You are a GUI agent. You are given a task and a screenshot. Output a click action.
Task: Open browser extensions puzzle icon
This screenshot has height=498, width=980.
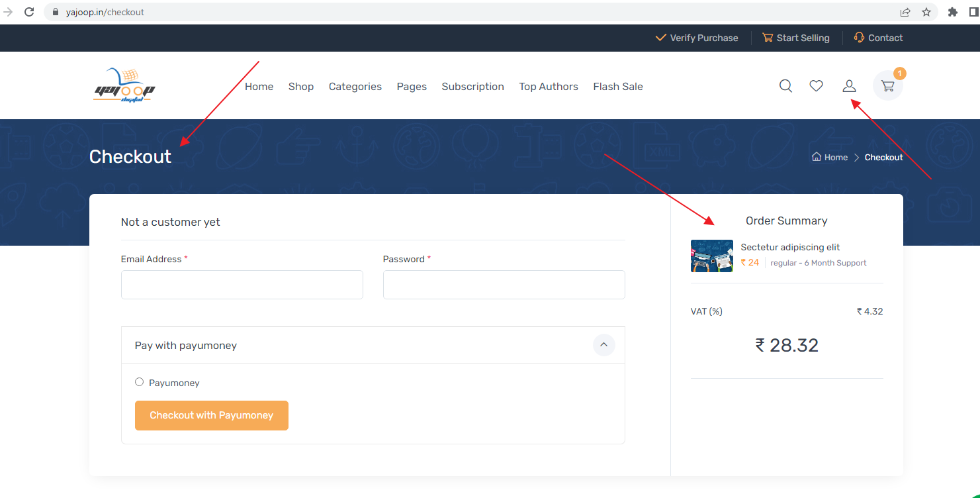953,12
